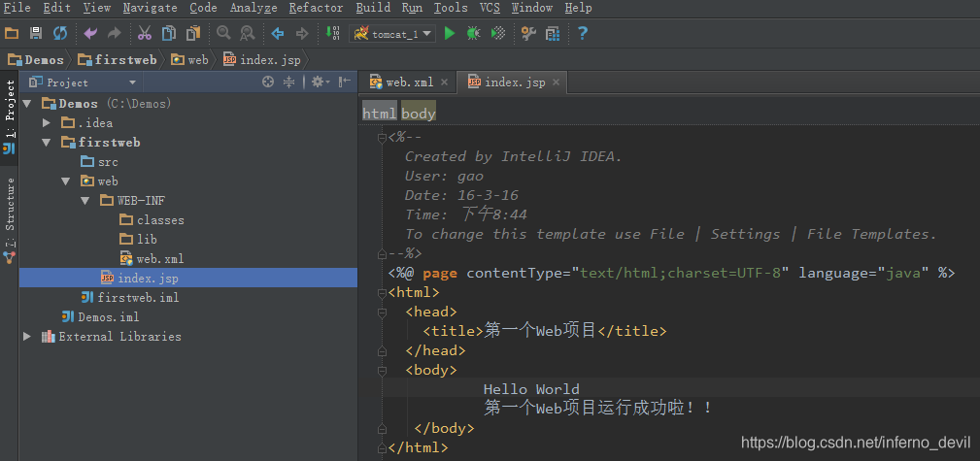The width and height of the screenshot is (980, 461).
Task: Expand the External Libraries node arrow
Action: pyautogui.click(x=27, y=336)
